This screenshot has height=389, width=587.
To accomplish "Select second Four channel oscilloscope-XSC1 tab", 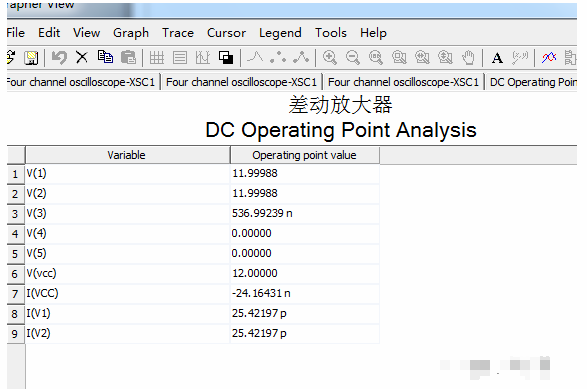I will pos(241,82).
